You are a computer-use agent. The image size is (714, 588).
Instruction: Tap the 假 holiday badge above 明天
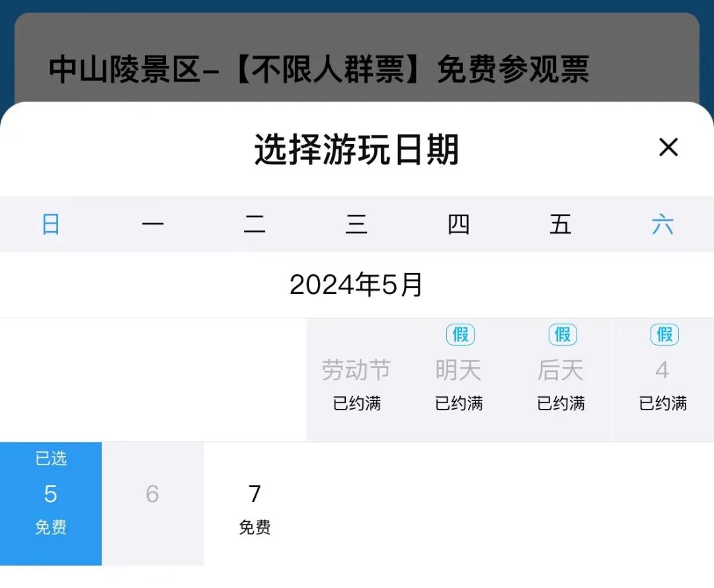460,334
